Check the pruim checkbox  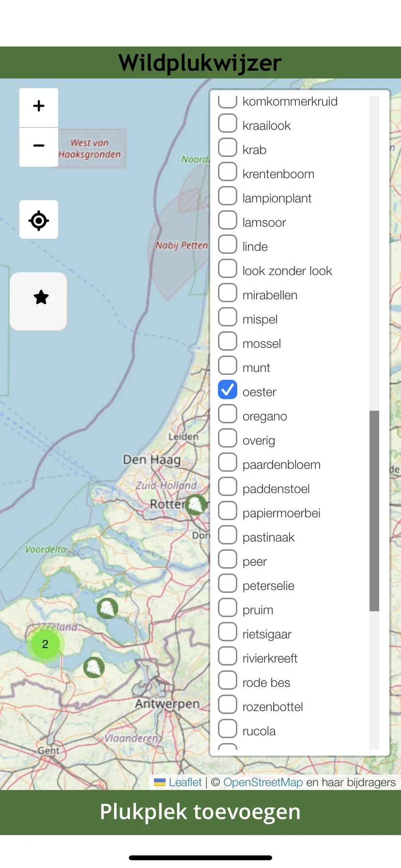228,607
